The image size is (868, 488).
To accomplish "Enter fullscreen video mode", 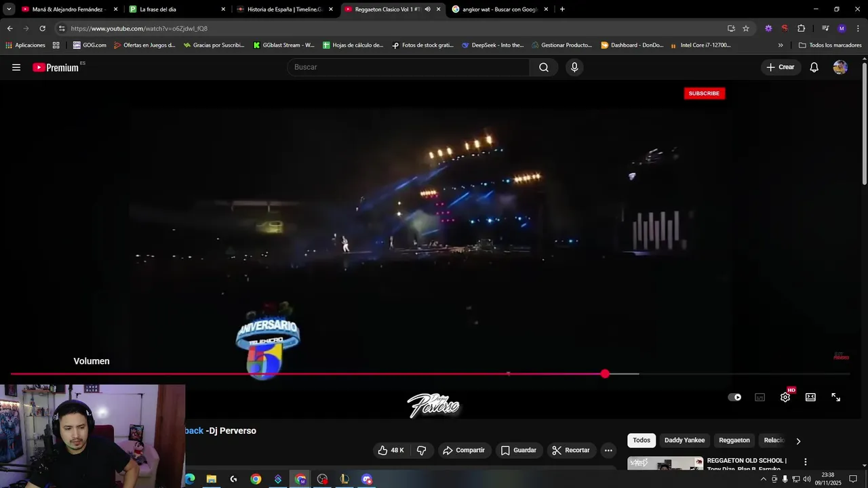I will (x=836, y=397).
